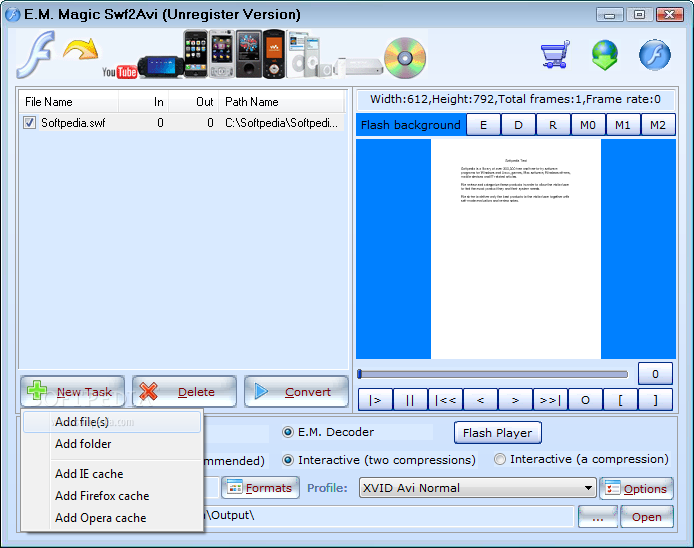The height and width of the screenshot is (548, 694).
Task: Click the File Name column header
Action: click(69, 102)
